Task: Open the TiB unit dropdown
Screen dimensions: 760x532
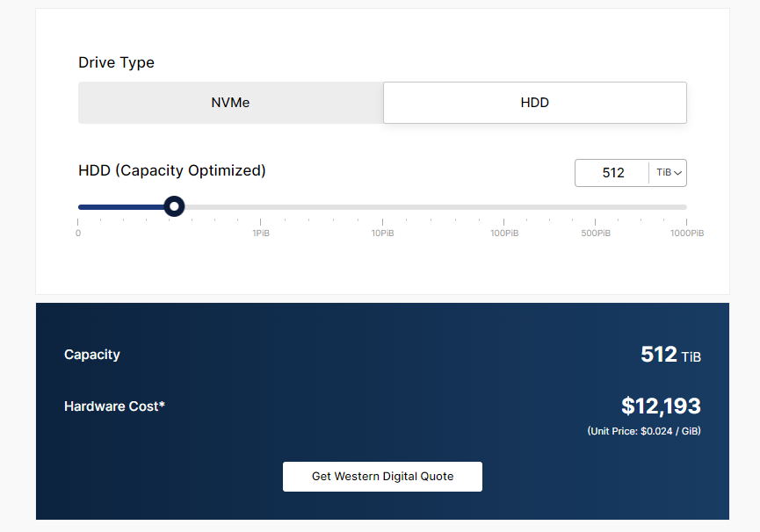Action: (668, 173)
